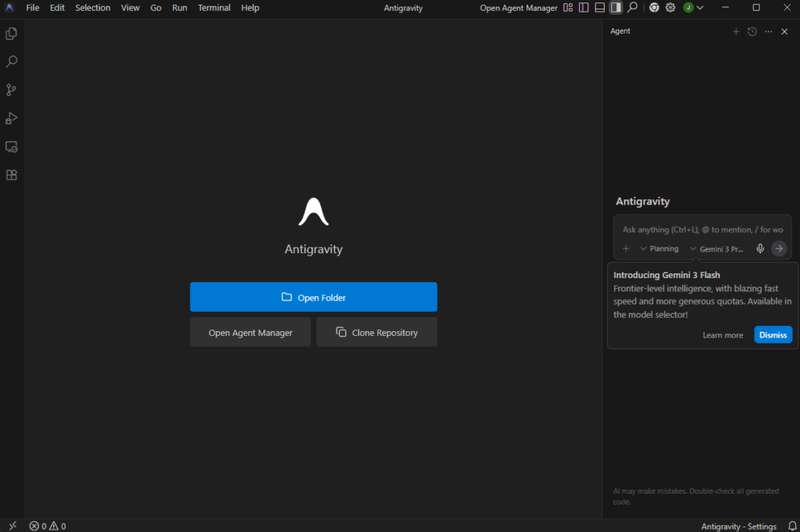The width and height of the screenshot is (800, 532).
Task: Click the blue Open Folder button
Action: 313,297
